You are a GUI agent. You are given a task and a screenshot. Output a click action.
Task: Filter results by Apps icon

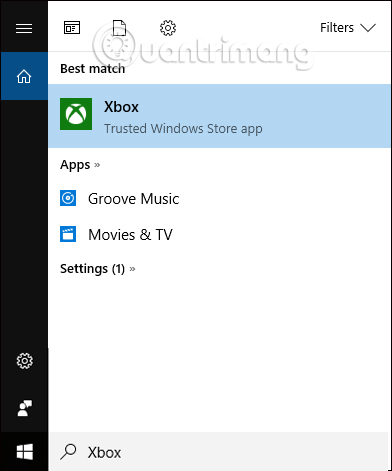pos(72,28)
